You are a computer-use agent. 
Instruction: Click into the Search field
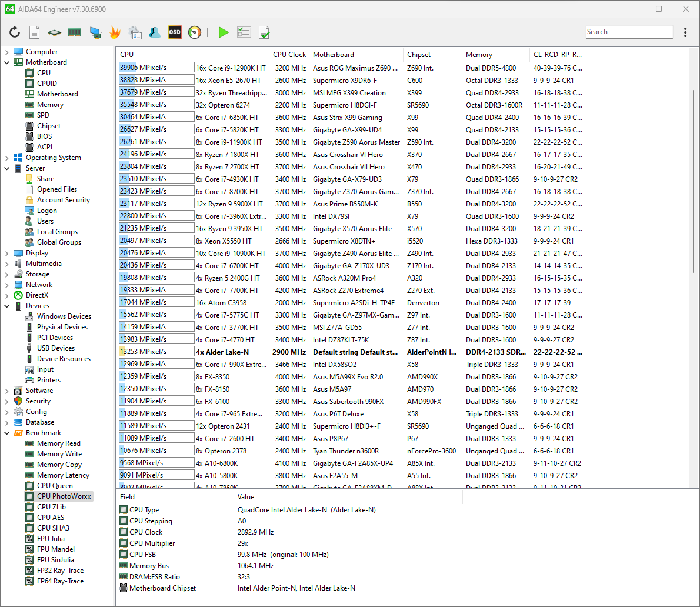[629, 32]
